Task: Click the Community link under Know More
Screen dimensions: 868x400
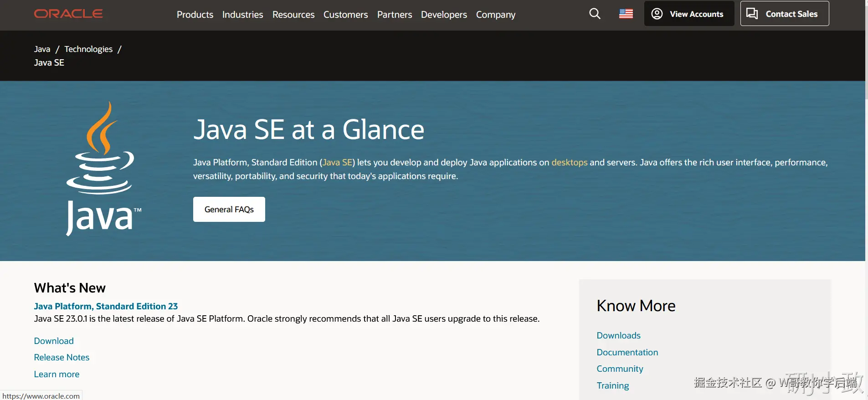Action: 620,369
